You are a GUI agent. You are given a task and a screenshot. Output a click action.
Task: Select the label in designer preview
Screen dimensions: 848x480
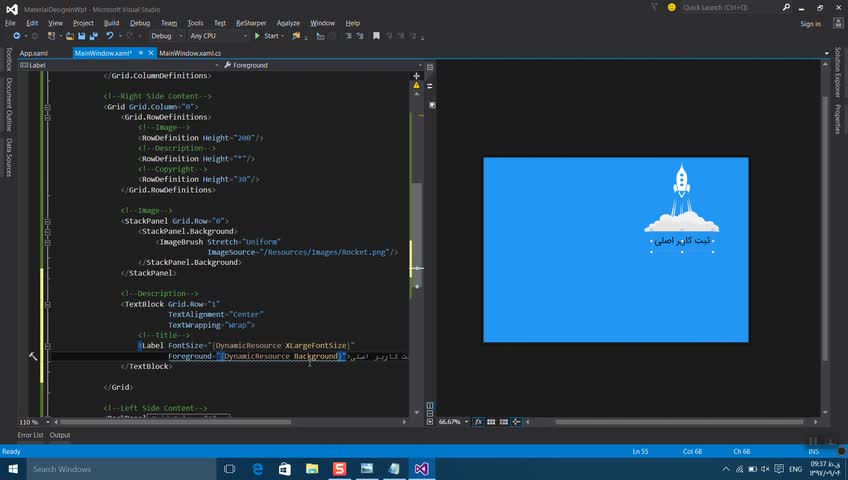(x=682, y=241)
